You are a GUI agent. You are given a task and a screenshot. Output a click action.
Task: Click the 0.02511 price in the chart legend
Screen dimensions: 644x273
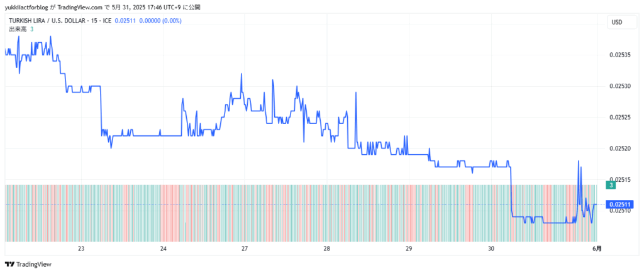[125, 21]
